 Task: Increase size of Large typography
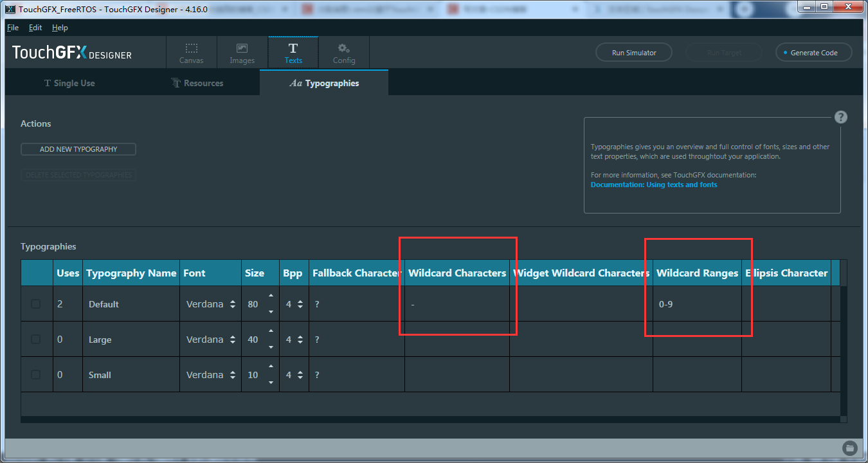pyautogui.click(x=271, y=332)
